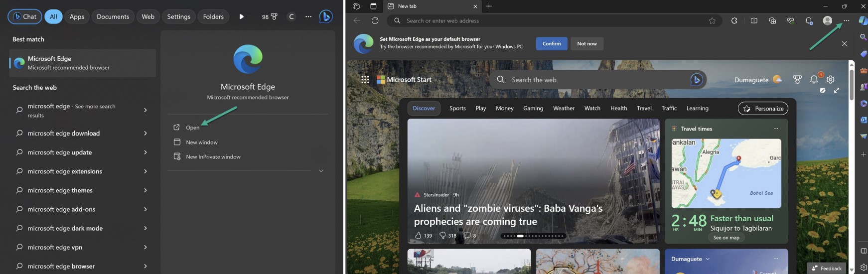Open the sidebar Search icon

[864, 37]
